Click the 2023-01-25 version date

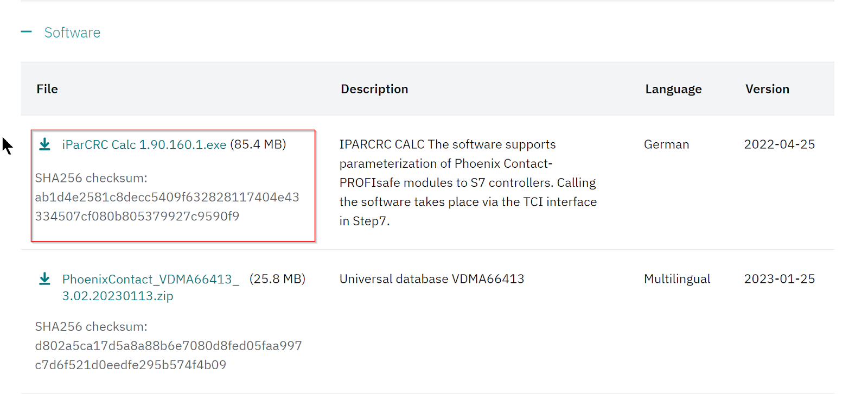[779, 279]
